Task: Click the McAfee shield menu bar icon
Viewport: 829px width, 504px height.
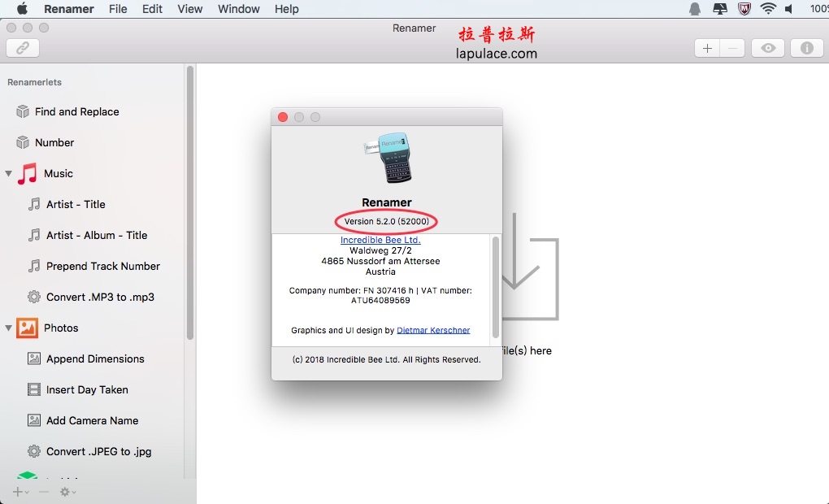Action: point(744,8)
